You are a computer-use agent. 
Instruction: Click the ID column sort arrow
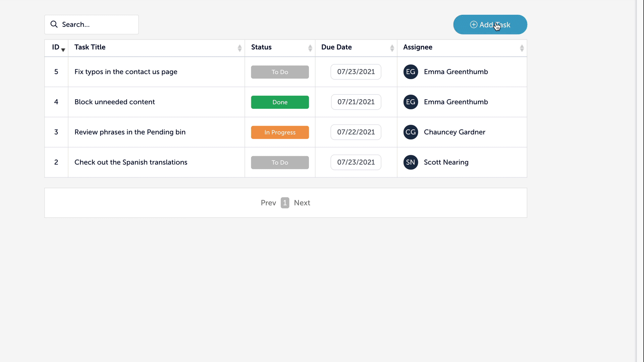point(63,50)
